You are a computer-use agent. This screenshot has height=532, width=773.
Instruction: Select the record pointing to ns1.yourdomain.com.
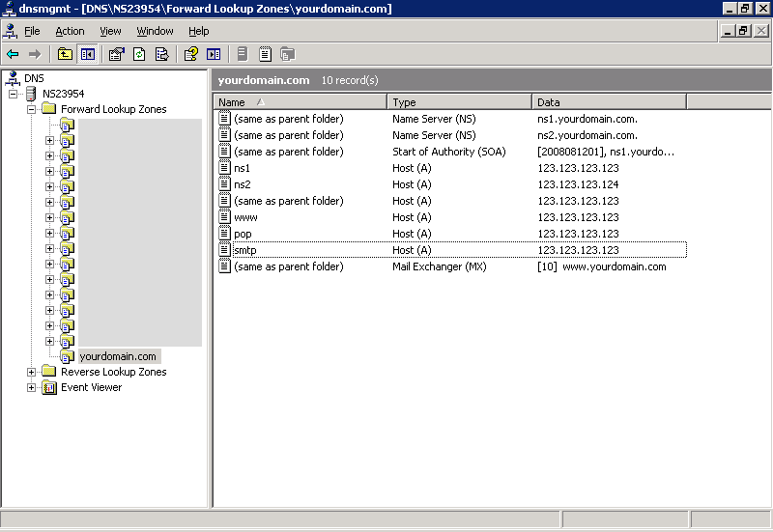(x=452, y=119)
